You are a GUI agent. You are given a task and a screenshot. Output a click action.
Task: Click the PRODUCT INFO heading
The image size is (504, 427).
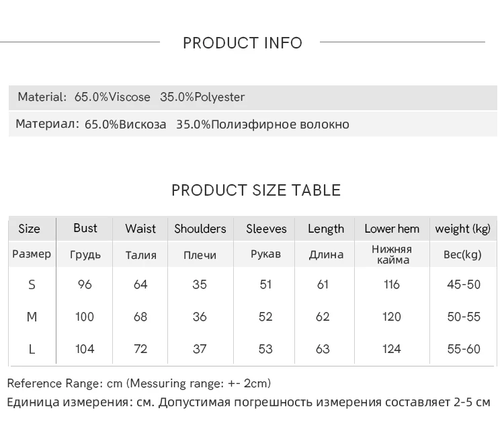point(243,43)
